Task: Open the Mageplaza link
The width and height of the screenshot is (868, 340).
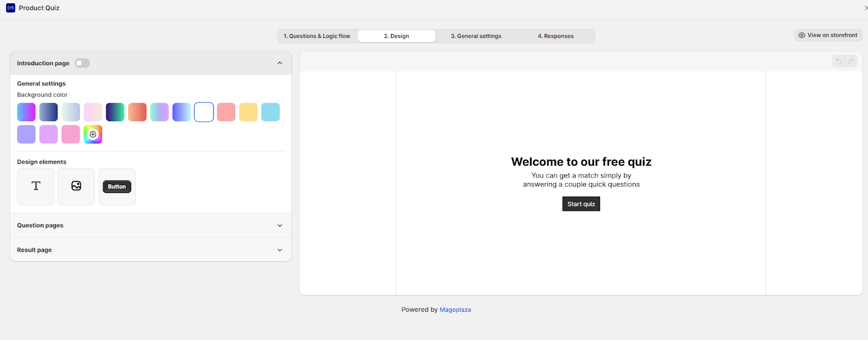Action: click(x=455, y=310)
